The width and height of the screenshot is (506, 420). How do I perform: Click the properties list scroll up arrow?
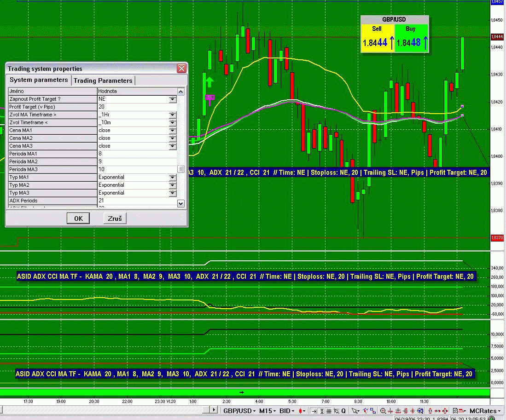coord(180,92)
